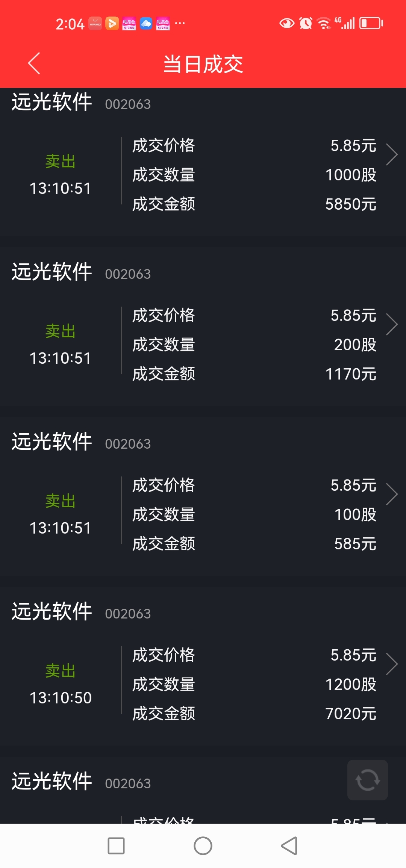Tap the 1170元 trade amount row
406x868 pixels.
[x=255, y=374]
